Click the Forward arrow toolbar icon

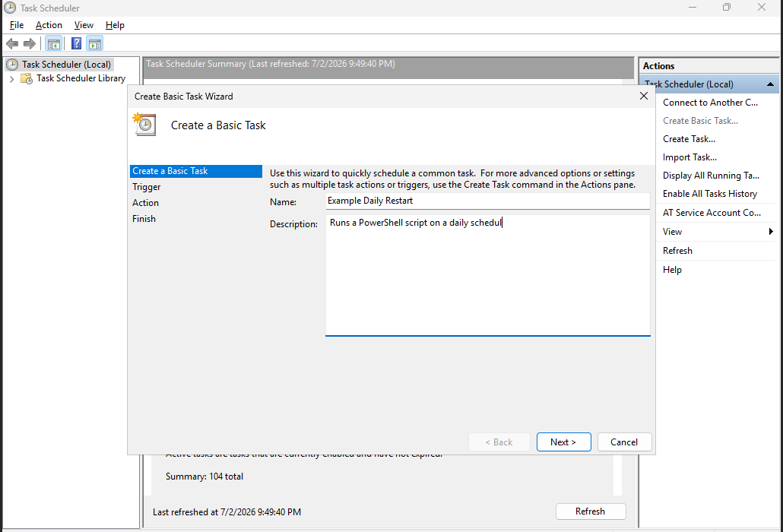pyautogui.click(x=30, y=44)
